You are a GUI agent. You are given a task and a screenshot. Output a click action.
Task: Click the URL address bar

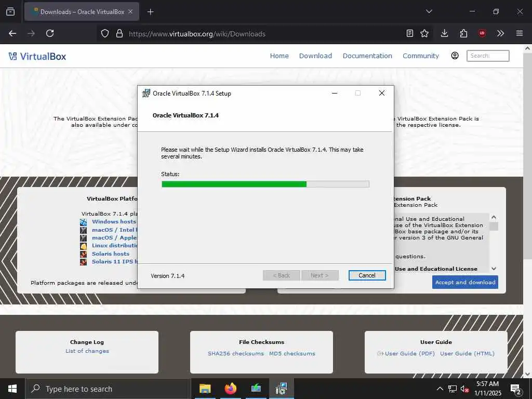(264, 34)
